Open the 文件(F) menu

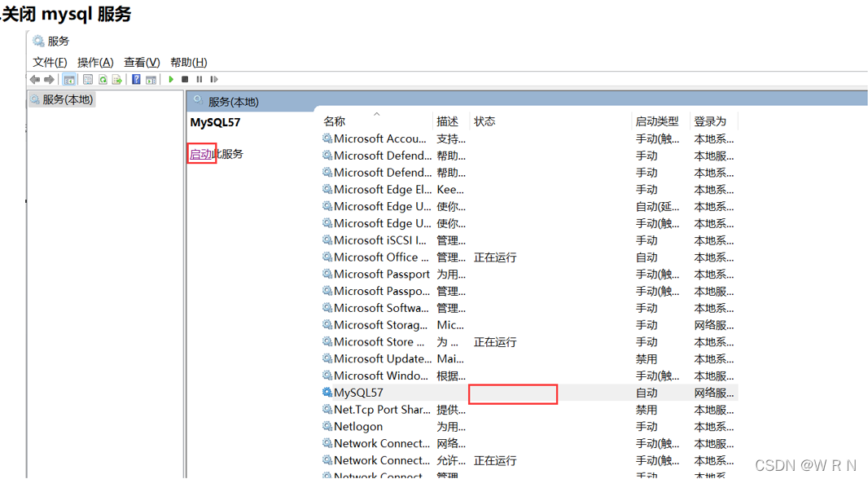click(x=50, y=62)
